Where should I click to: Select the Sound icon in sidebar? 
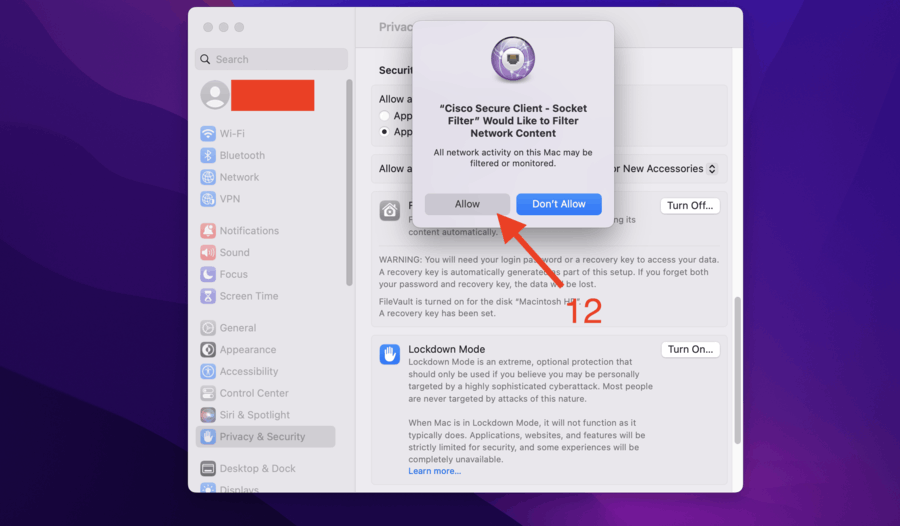coord(208,253)
